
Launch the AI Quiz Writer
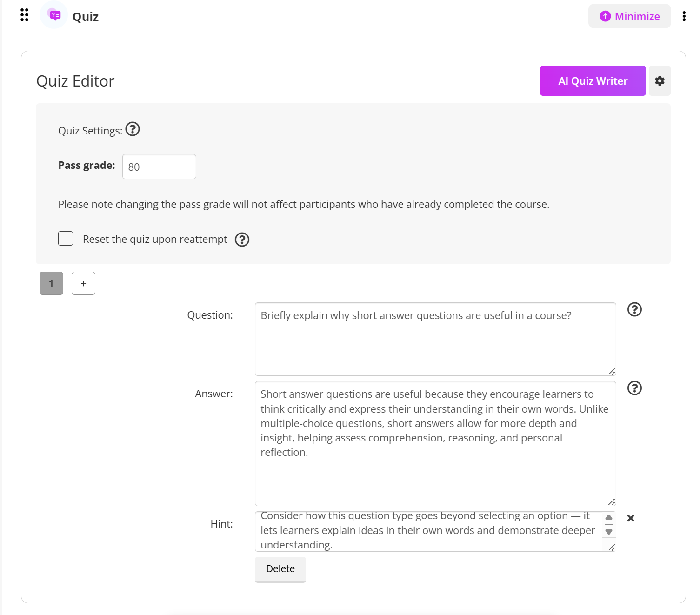(x=593, y=81)
